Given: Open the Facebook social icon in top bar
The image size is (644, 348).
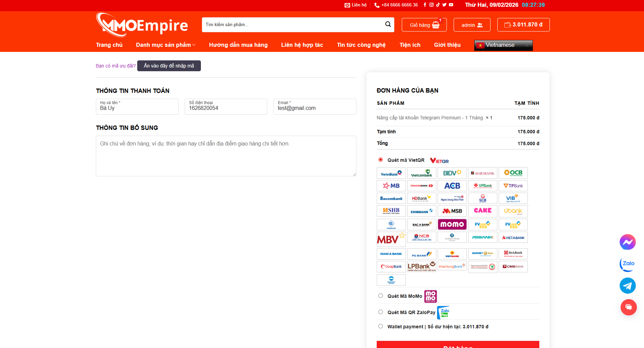Looking at the screenshot, I should click(x=425, y=5).
